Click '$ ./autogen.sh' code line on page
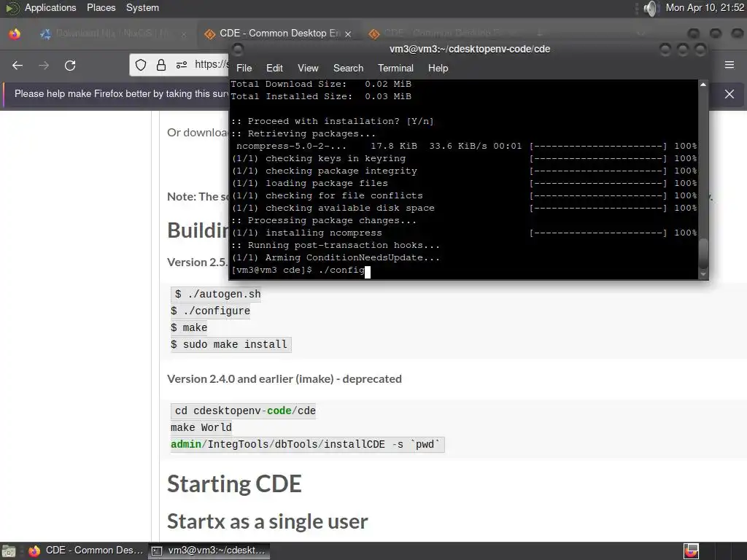Screen dimensions: 747x560 point(216,295)
